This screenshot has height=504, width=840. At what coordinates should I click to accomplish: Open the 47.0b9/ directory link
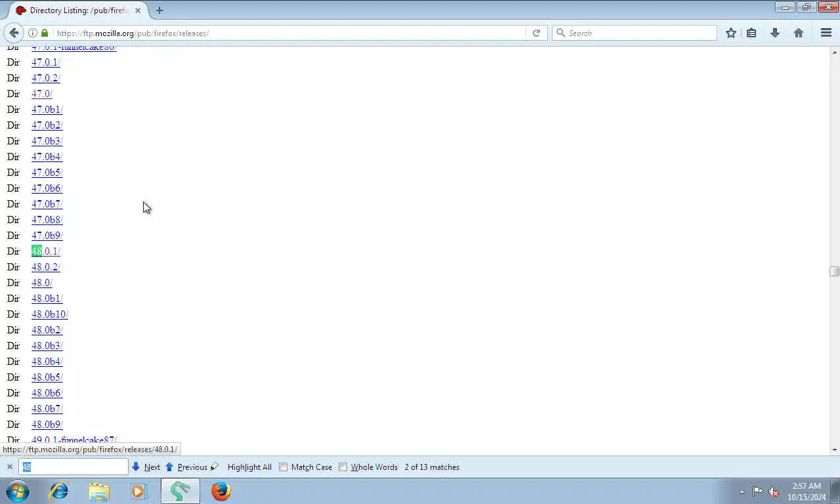coord(47,236)
